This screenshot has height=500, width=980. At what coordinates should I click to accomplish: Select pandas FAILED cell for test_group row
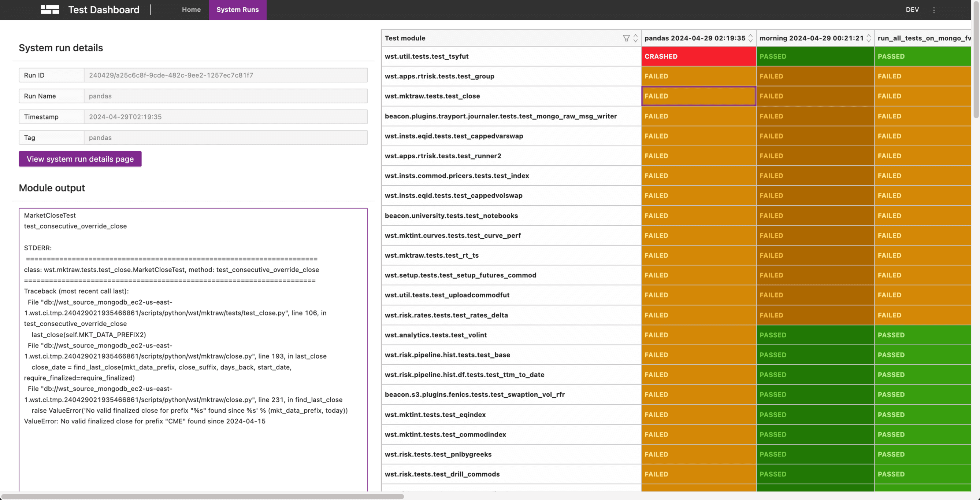[x=698, y=76]
